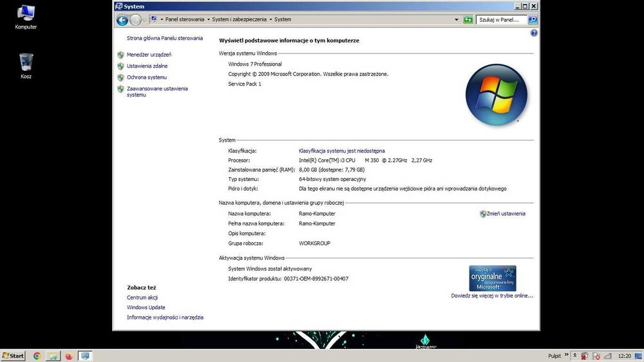Open Dowiedz się więcej w trybie online

pyautogui.click(x=492, y=296)
